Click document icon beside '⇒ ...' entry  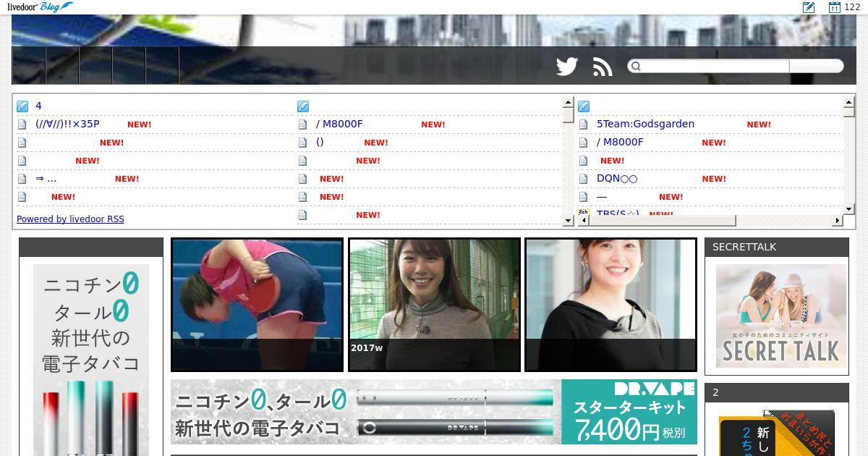click(x=22, y=179)
